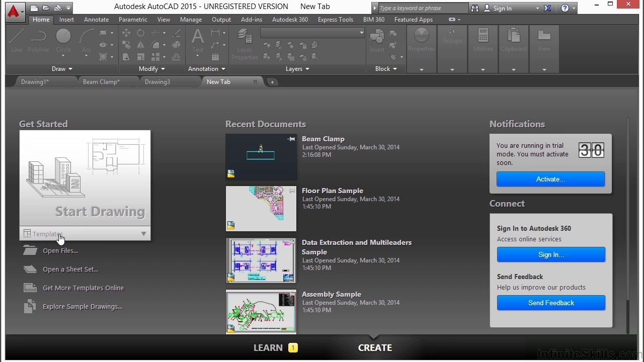This screenshot has width=644, height=362.
Task: Click Explore Sample Drawings... link
Action: pos(83,307)
